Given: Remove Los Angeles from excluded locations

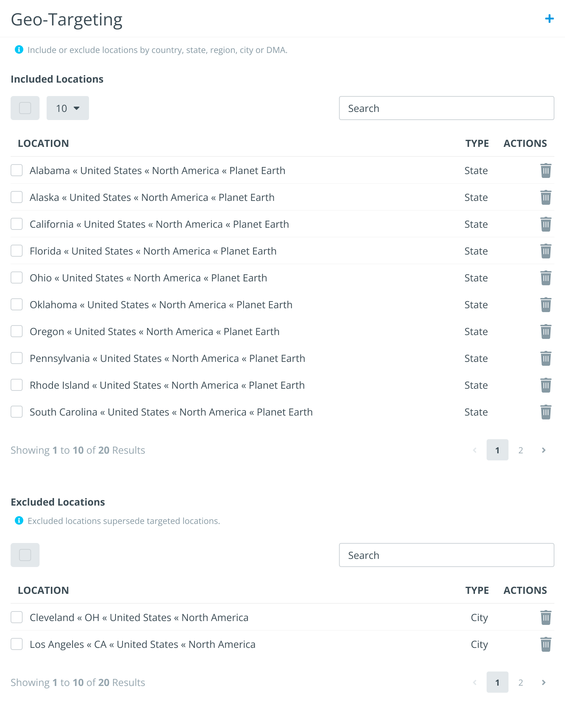Looking at the screenshot, I should (x=546, y=644).
